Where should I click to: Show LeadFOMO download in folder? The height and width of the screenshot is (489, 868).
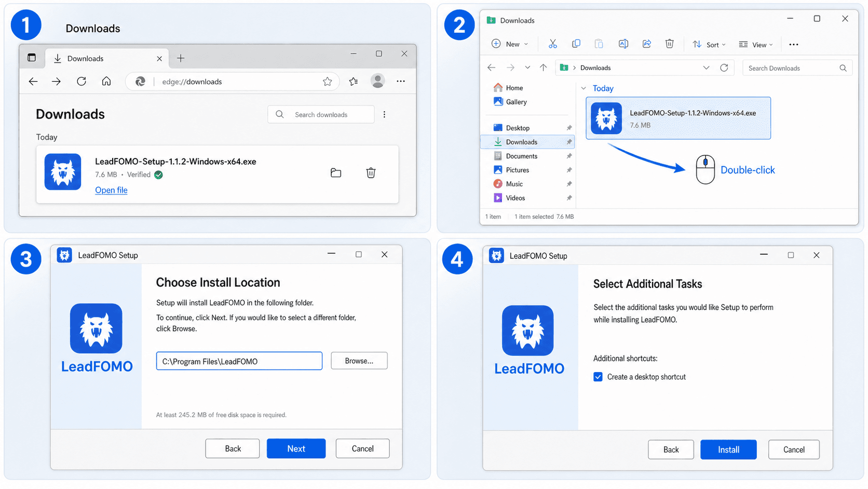click(336, 173)
